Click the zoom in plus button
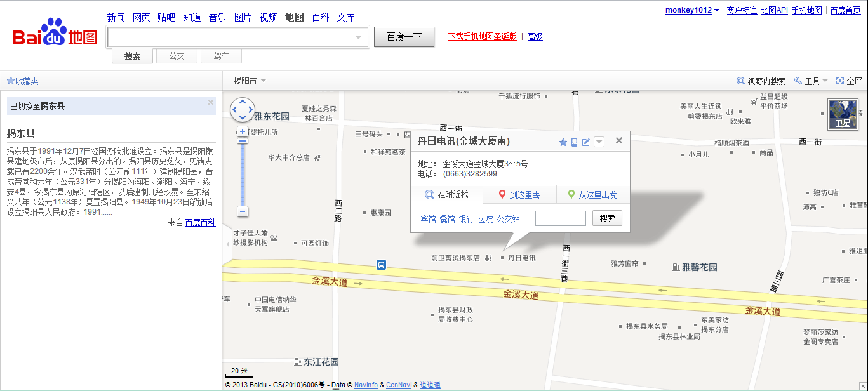 tap(242, 131)
